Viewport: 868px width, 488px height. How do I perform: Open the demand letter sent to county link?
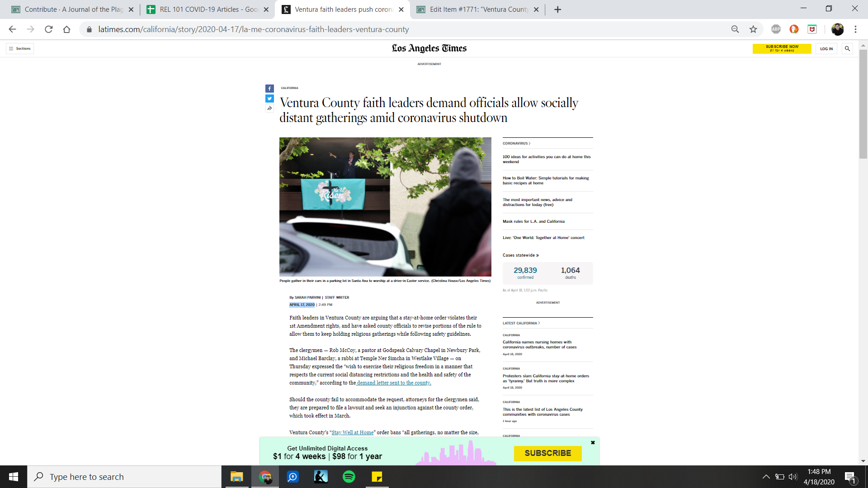pyautogui.click(x=394, y=383)
